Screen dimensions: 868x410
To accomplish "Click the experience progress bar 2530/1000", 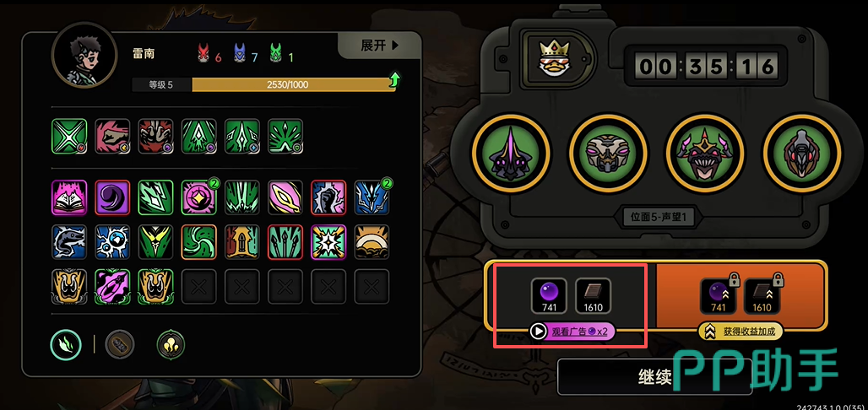I will point(293,84).
